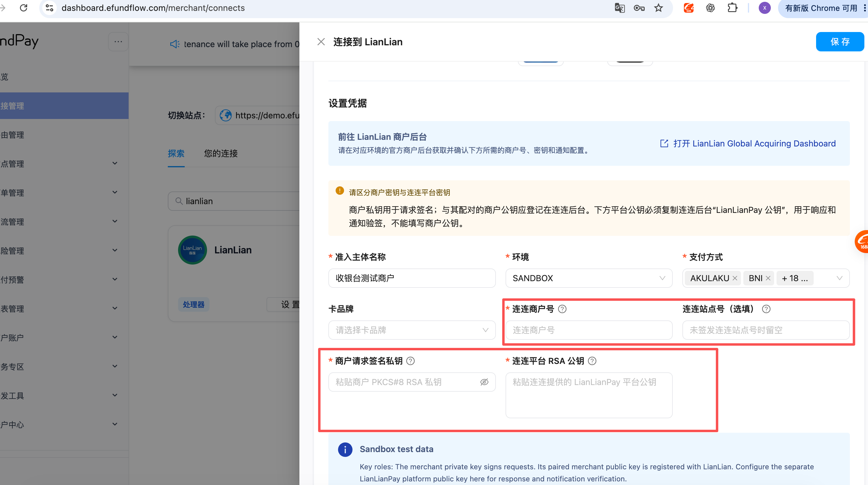868x485 pixels.
Task: Open the ChatGPT extension icon
Action: [x=710, y=8]
